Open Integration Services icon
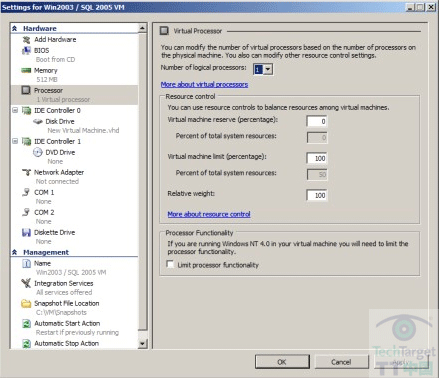Image resolution: width=439 pixels, height=378 pixels. [26, 283]
